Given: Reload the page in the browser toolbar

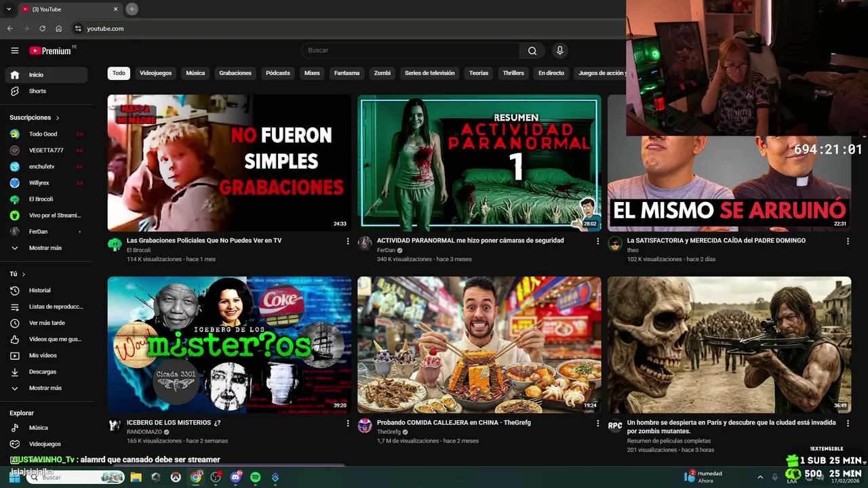Looking at the screenshot, I should click(42, 28).
